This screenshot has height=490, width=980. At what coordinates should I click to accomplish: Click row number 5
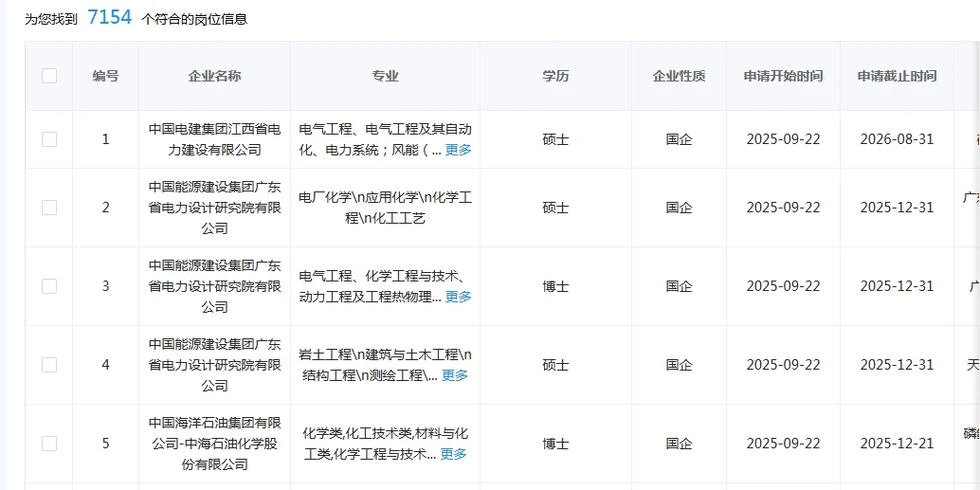pos(105,444)
